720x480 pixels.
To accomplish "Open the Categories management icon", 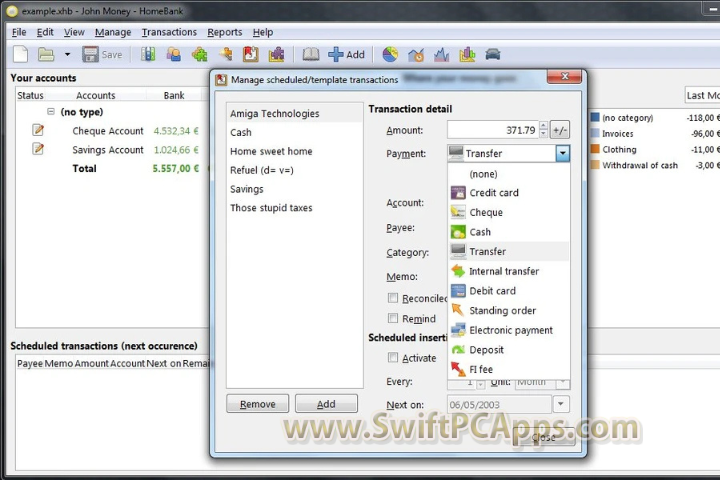I will coord(199,54).
